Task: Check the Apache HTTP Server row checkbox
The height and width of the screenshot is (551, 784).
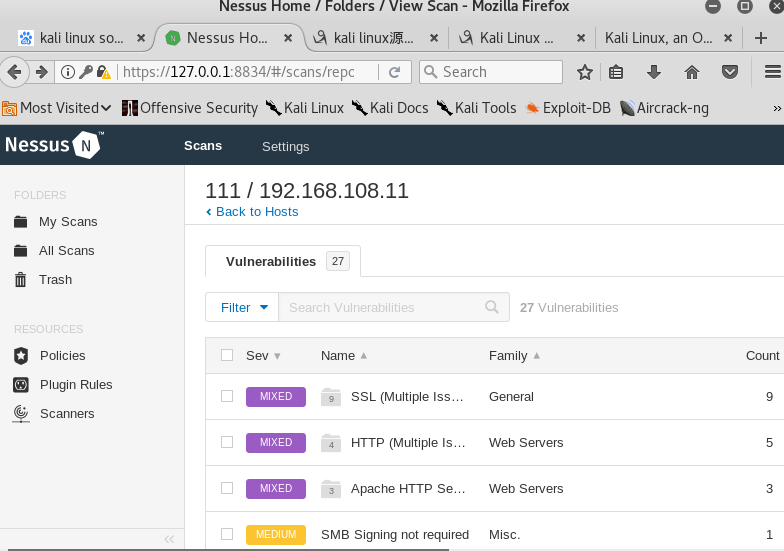Action: point(227,488)
